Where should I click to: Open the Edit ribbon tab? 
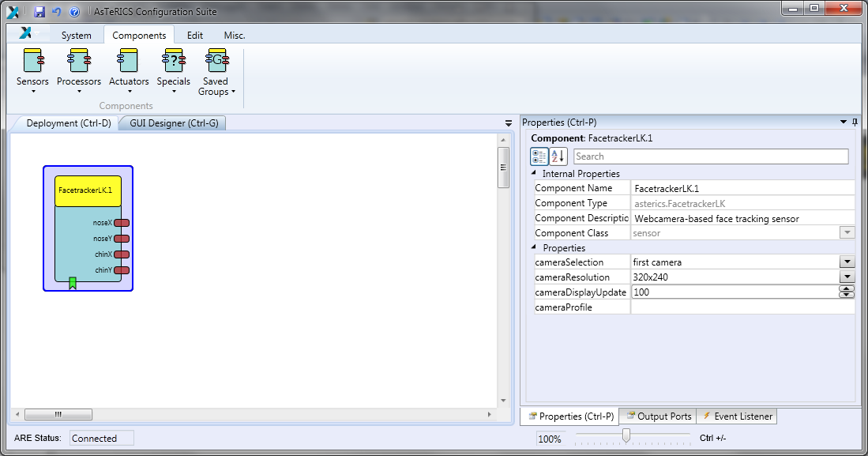(x=195, y=35)
